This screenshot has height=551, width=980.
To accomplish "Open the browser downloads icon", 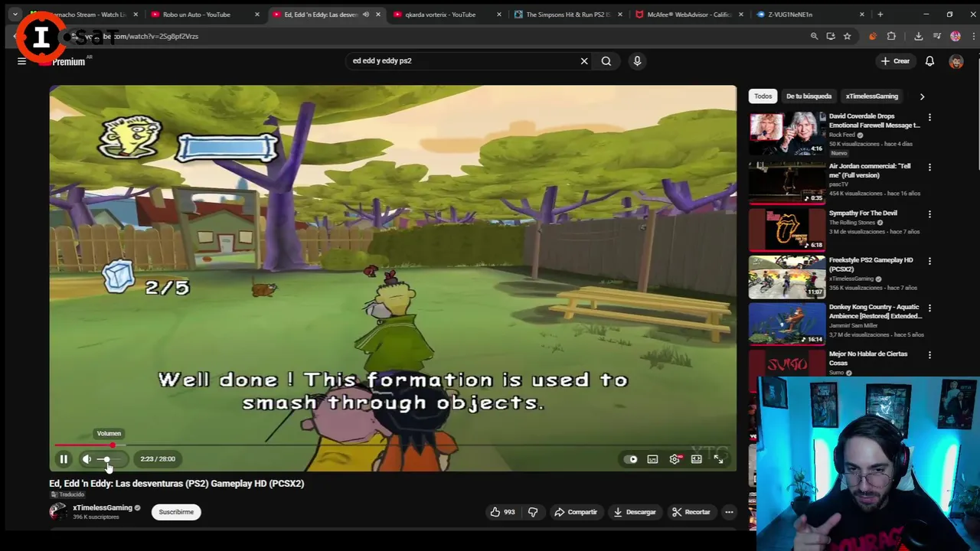I will pyautogui.click(x=918, y=36).
